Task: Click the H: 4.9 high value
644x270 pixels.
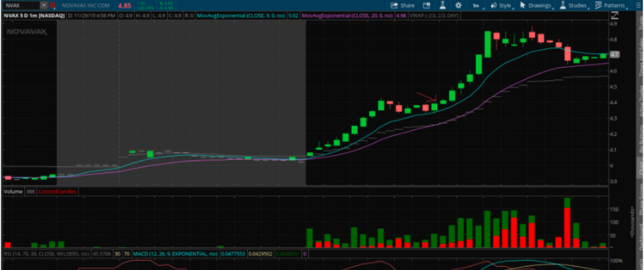Action: [x=143, y=16]
